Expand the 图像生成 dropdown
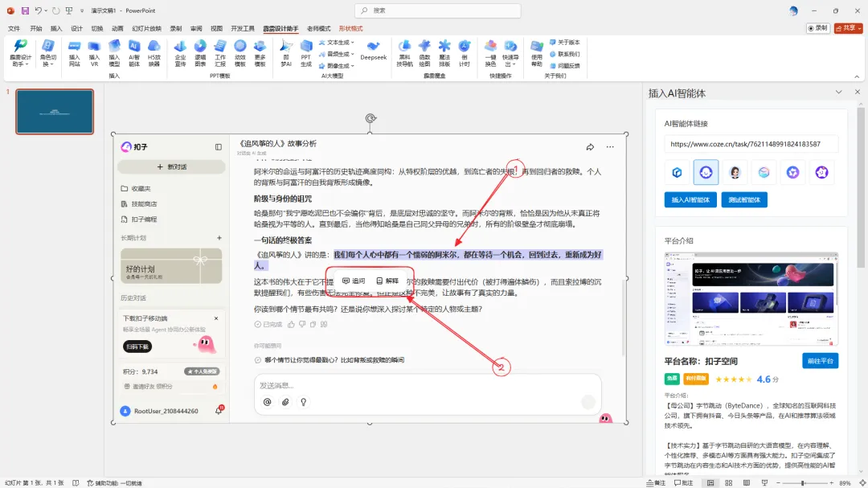Image resolution: width=868 pixels, height=488 pixels. point(336,65)
